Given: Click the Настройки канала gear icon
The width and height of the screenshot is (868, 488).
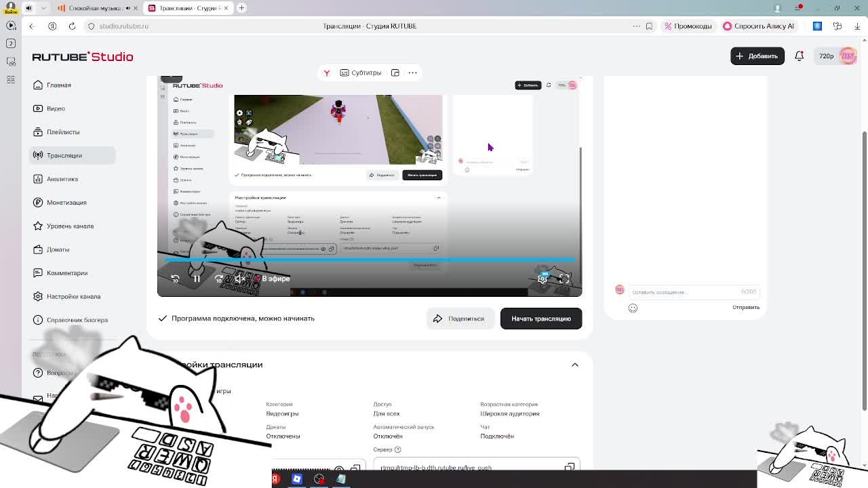Looking at the screenshot, I should click(x=38, y=296).
